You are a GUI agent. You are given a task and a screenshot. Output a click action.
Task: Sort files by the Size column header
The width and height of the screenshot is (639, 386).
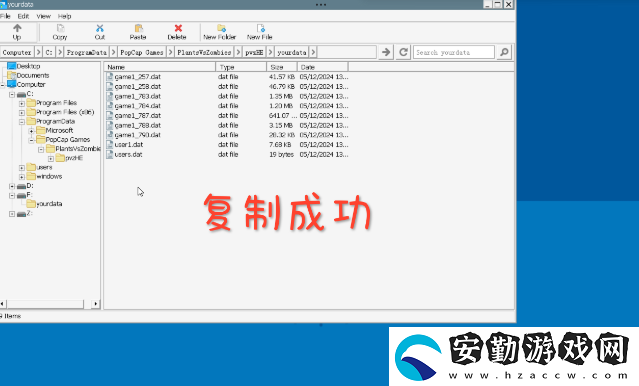pos(282,67)
